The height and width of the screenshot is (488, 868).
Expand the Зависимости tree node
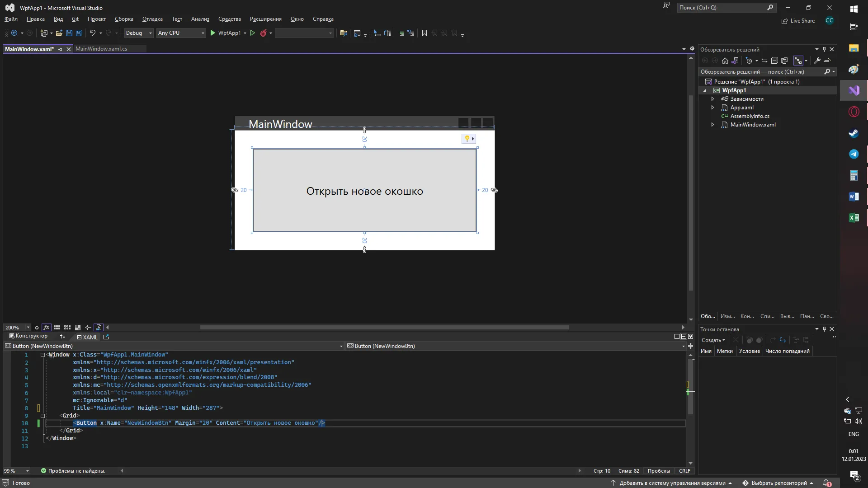point(712,99)
